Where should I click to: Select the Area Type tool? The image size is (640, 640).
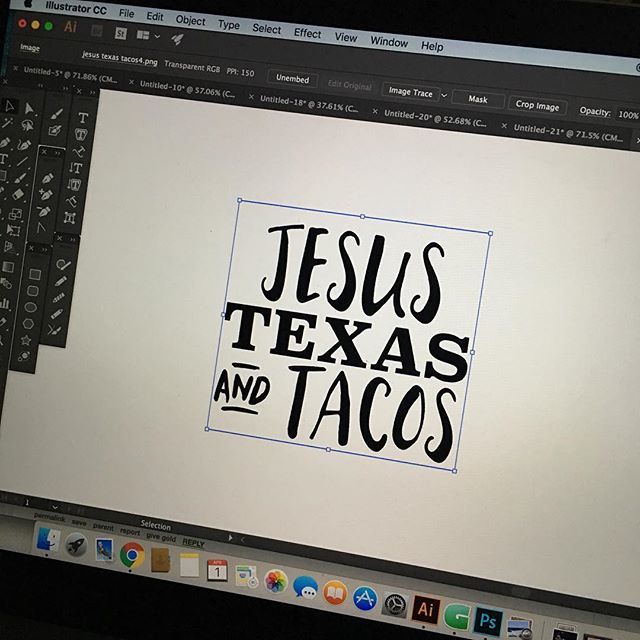(80, 135)
